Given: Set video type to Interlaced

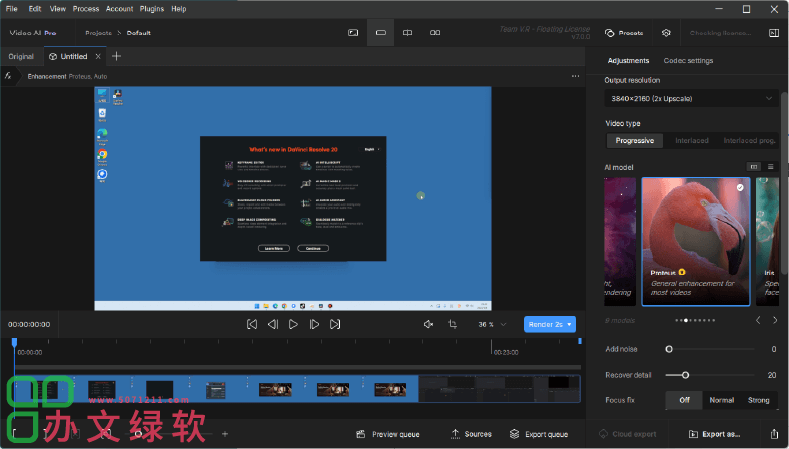Looking at the screenshot, I should [691, 140].
